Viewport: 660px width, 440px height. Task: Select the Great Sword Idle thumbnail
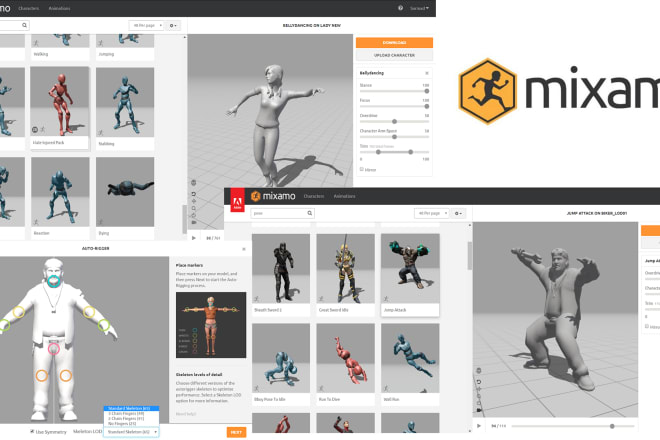(x=346, y=269)
